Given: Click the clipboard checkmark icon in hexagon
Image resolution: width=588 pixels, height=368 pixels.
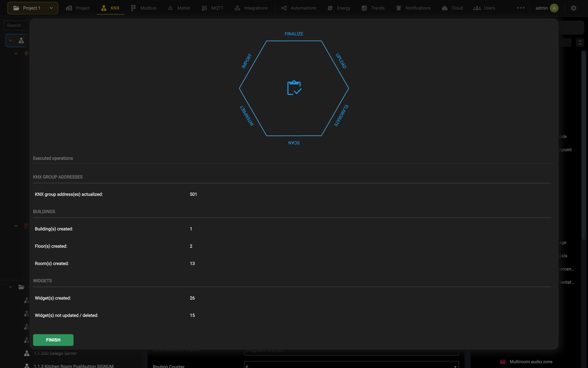Looking at the screenshot, I should 294,88.
